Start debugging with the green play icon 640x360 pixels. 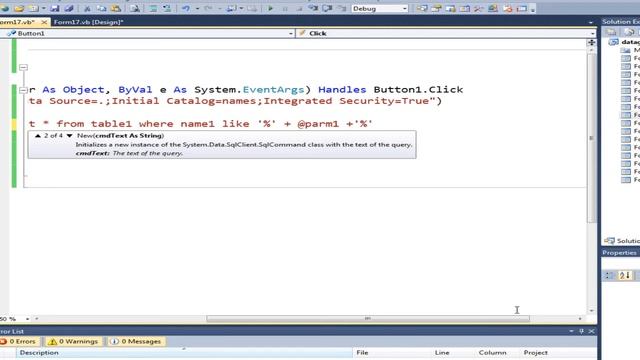point(270,8)
